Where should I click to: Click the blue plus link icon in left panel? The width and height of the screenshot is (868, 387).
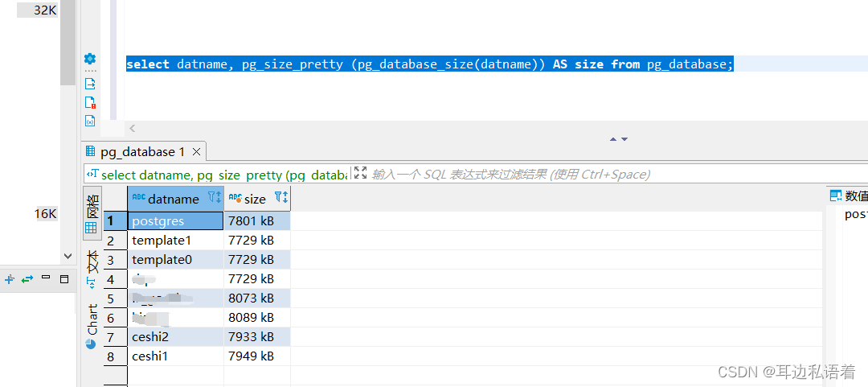pos(9,279)
